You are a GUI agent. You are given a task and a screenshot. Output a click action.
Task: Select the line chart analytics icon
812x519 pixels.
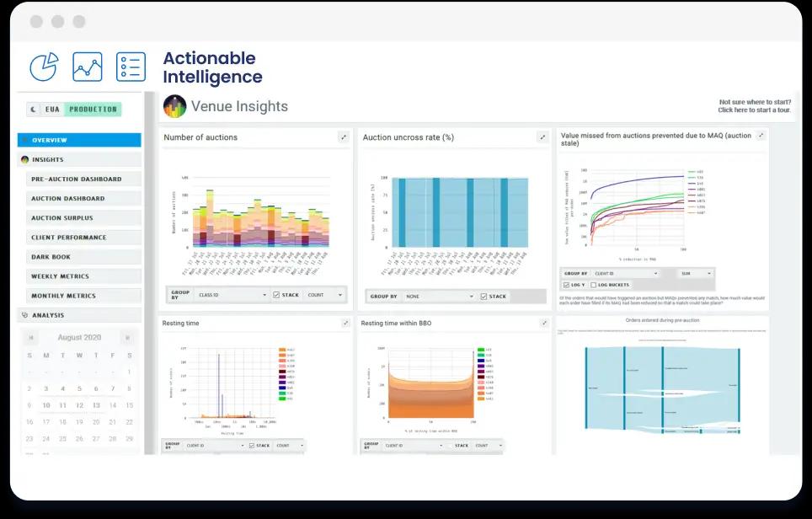click(86, 67)
